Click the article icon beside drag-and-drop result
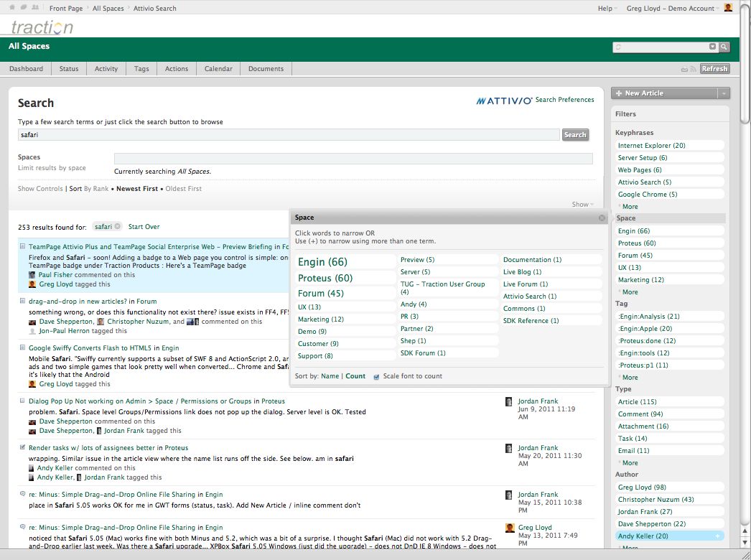The height and width of the screenshot is (560, 751). [22, 301]
